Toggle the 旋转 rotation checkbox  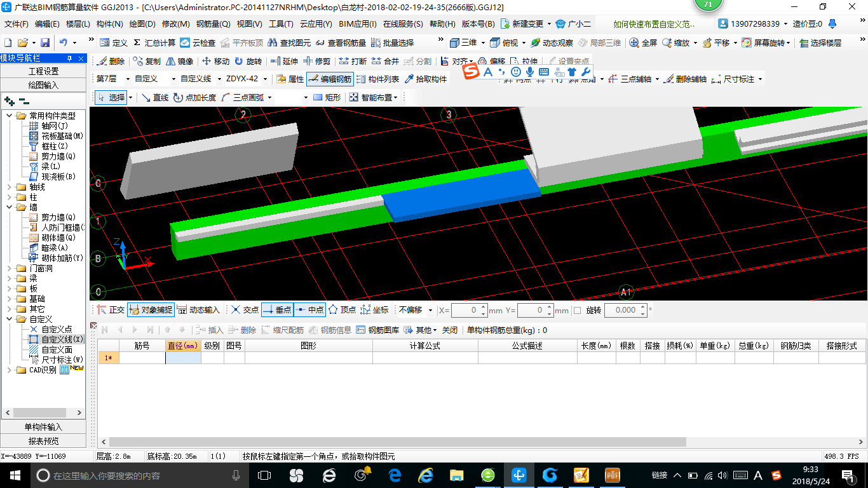click(x=577, y=310)
